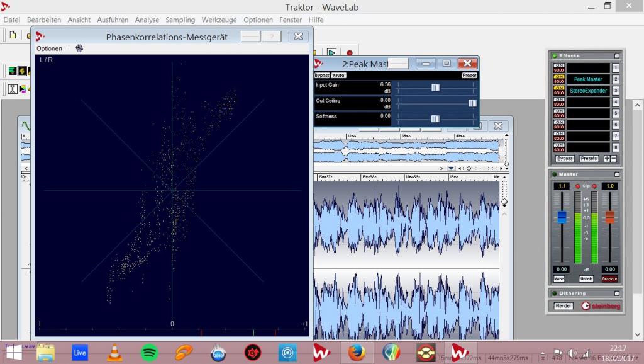This screenshot has height=364, width=644.
Task: Toggle SOLO for StereoExpander effect slot
Action: [559, 93]
